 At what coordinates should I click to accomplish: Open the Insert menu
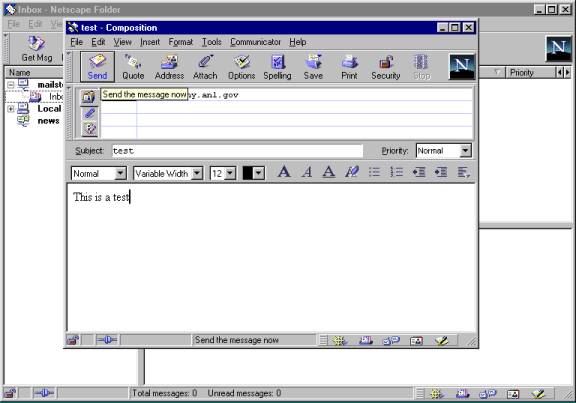click(x=150, y=42)
